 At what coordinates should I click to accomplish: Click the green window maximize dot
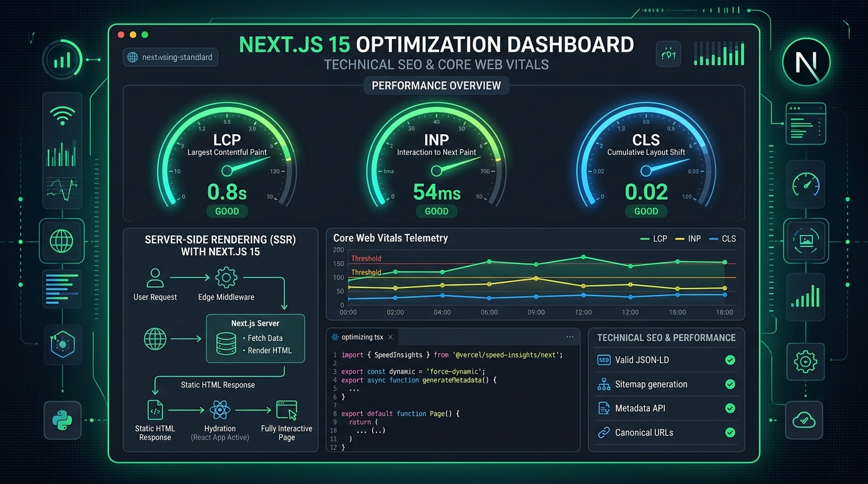point(144,35)
